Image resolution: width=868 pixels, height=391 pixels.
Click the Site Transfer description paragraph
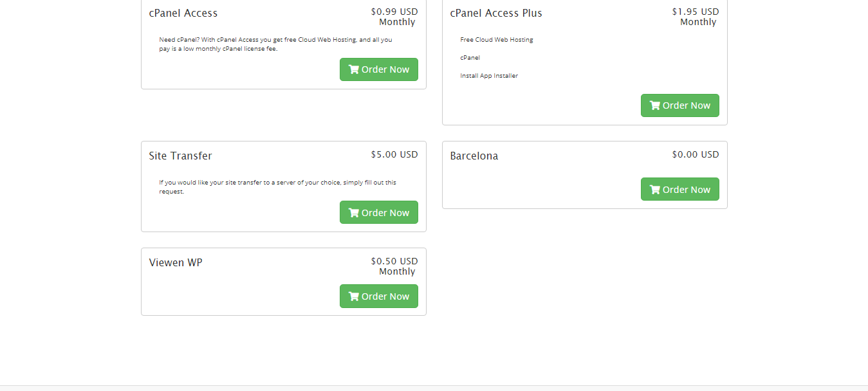tap(278, 187)
